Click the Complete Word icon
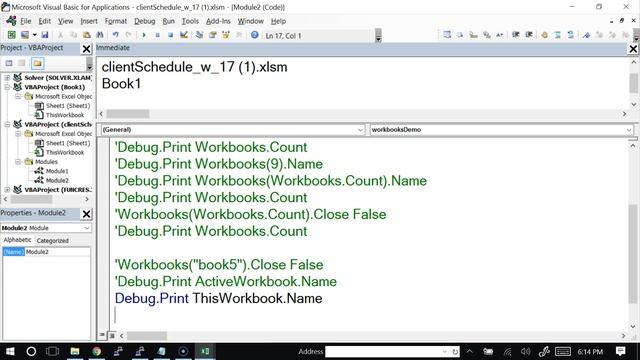Image resolution: width=640 pixels, height=360 pixels. point(500,35)
